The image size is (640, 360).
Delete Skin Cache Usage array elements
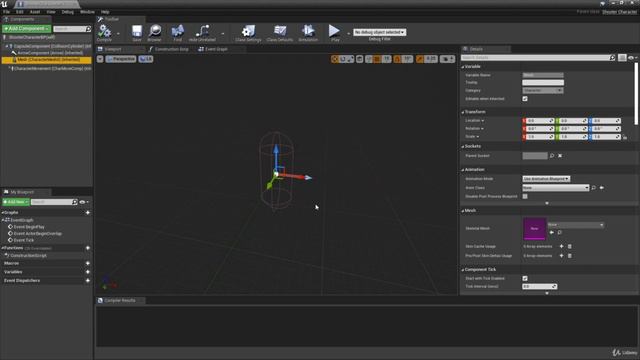click(x=570, y=246)
